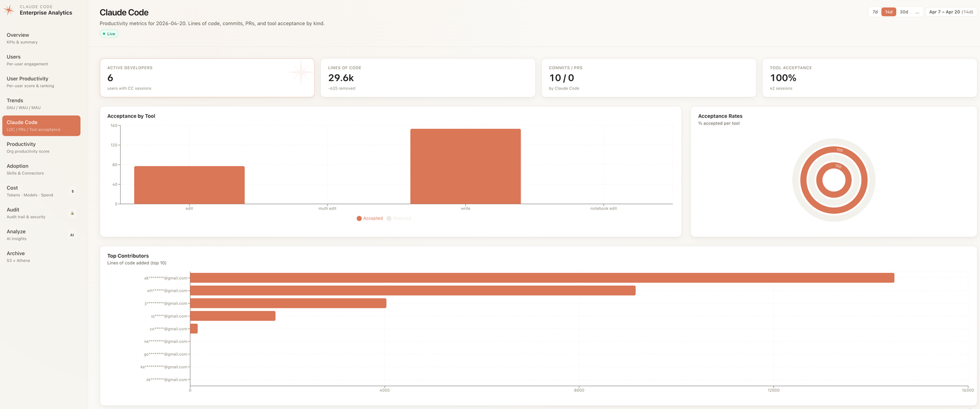Open the Productivity org score page
This screenshot has width=980, height=409.
coord(41,148)
